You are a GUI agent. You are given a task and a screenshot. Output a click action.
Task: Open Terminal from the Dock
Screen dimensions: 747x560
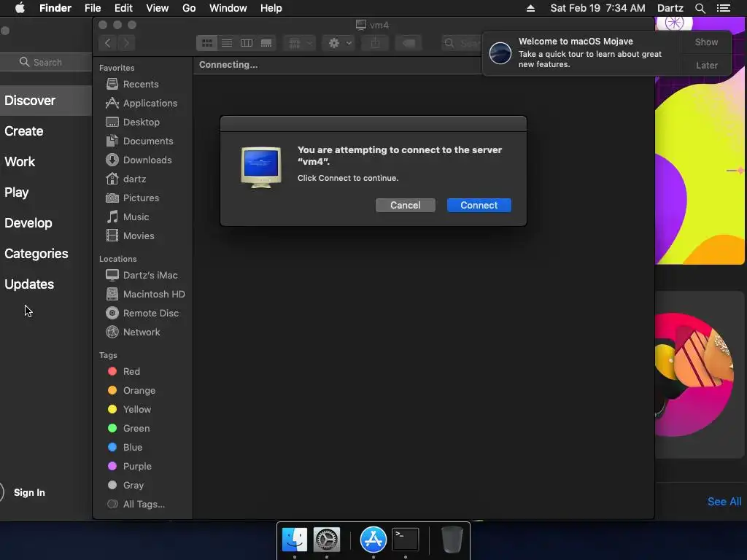(405, 540)
